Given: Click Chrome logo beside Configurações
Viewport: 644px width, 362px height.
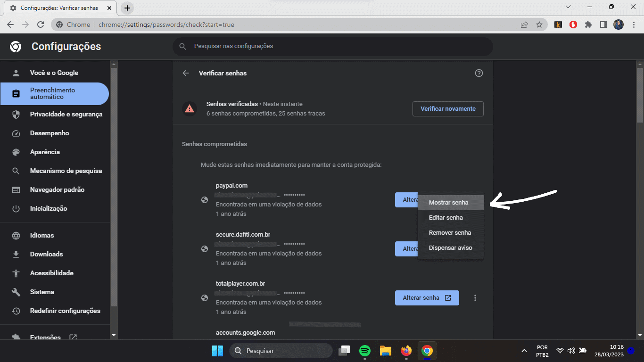Looking at the screenshot, I should click(16, 46).
